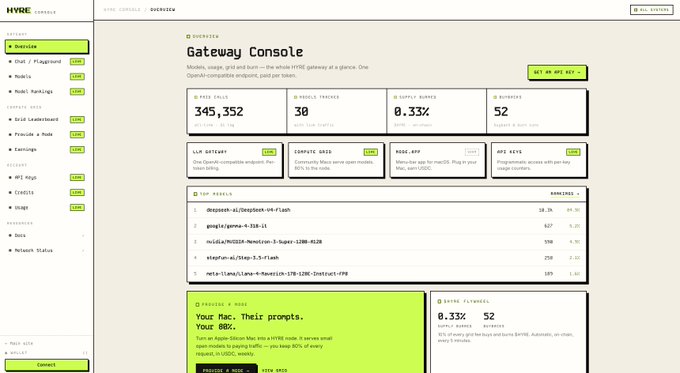Click the HYRE logo in the sidebar
Screen dimensions: 680x373
[x=19, y=10]
